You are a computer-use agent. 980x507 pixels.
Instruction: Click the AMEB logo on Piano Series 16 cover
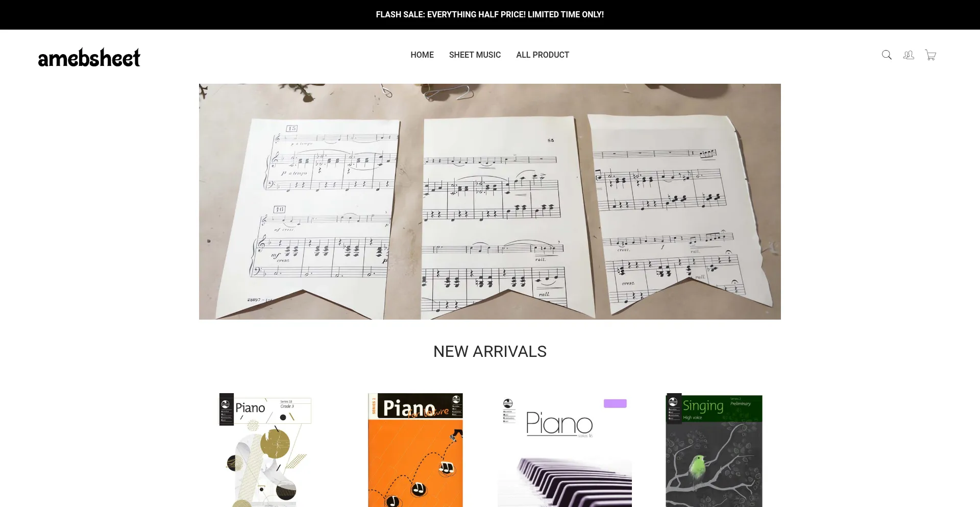(x=508, y=403)
